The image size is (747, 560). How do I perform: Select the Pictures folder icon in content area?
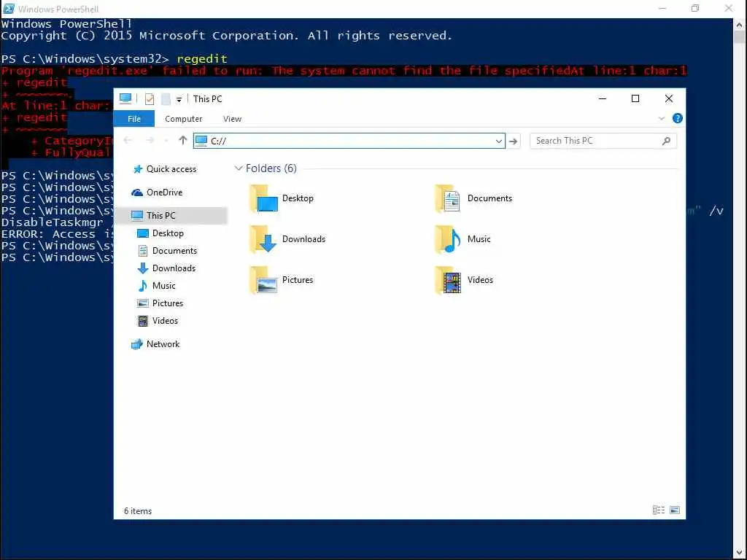click(x=263, y=280)
